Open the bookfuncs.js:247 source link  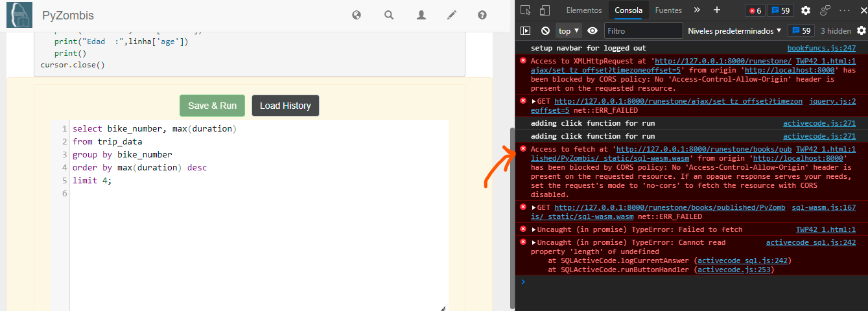pos(821,48)
